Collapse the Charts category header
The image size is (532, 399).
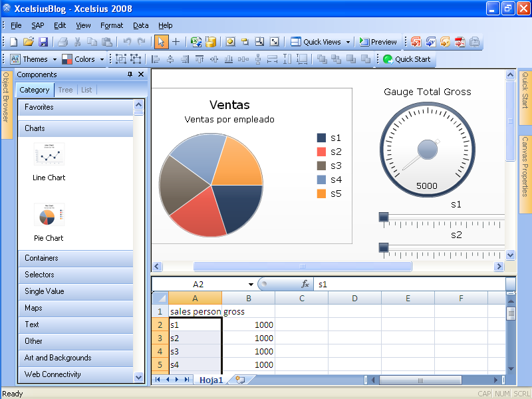[76, 128]
